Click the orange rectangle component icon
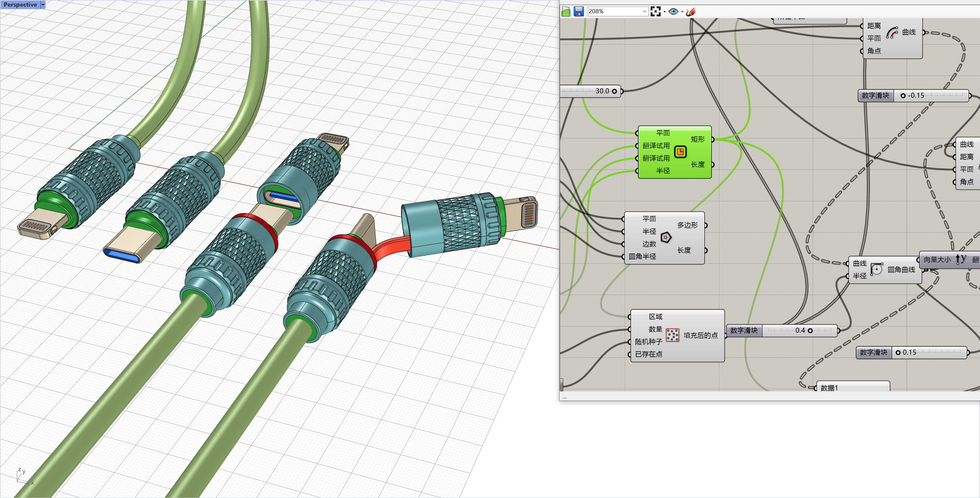980x498 pixels. pyautogui.click(x=680, y=152)
